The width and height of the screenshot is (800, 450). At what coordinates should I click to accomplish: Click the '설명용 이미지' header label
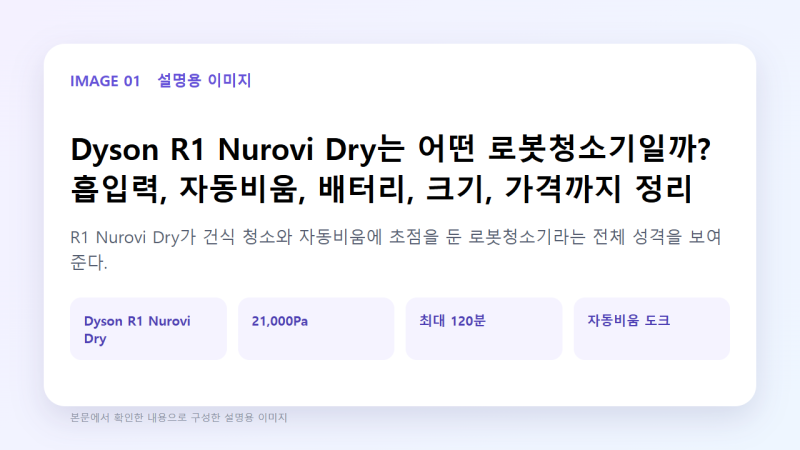204,81
